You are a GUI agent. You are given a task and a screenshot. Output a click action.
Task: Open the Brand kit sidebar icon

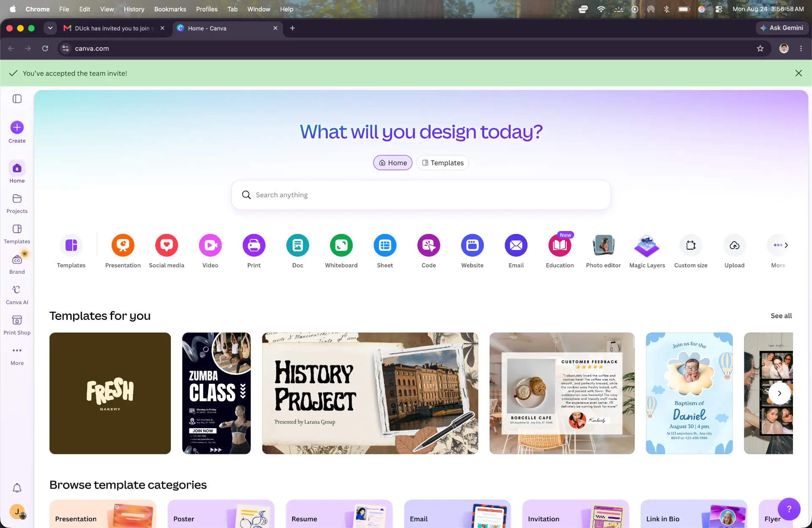[x=17, y=259]
